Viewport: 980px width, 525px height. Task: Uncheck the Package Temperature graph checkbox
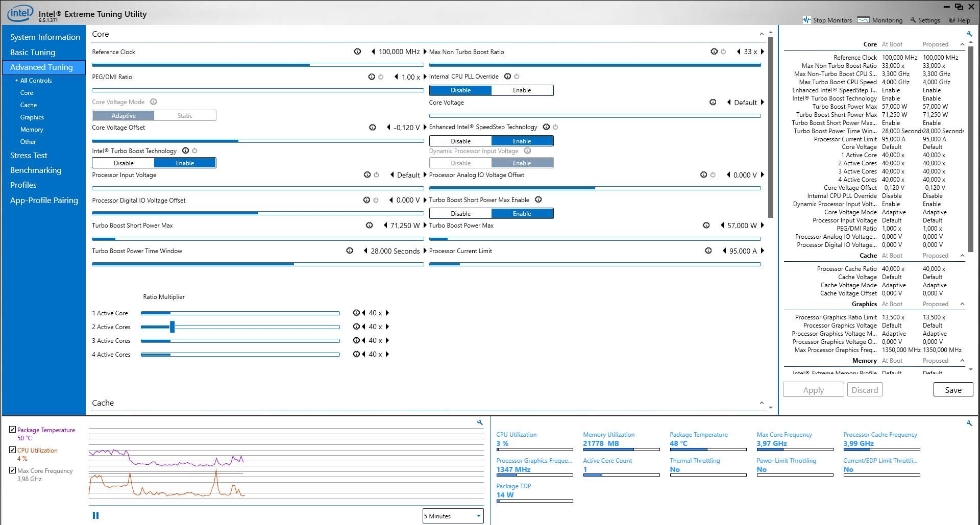[x=13, y=430]
